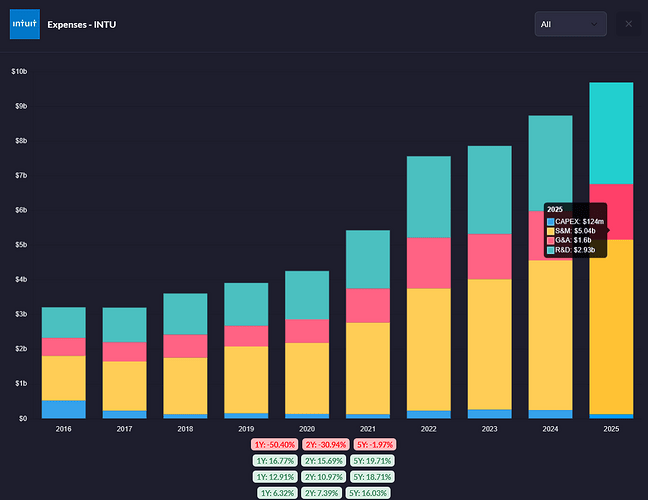Click the yellow S&M swatch in the tooltip

[x=550, y=231]
